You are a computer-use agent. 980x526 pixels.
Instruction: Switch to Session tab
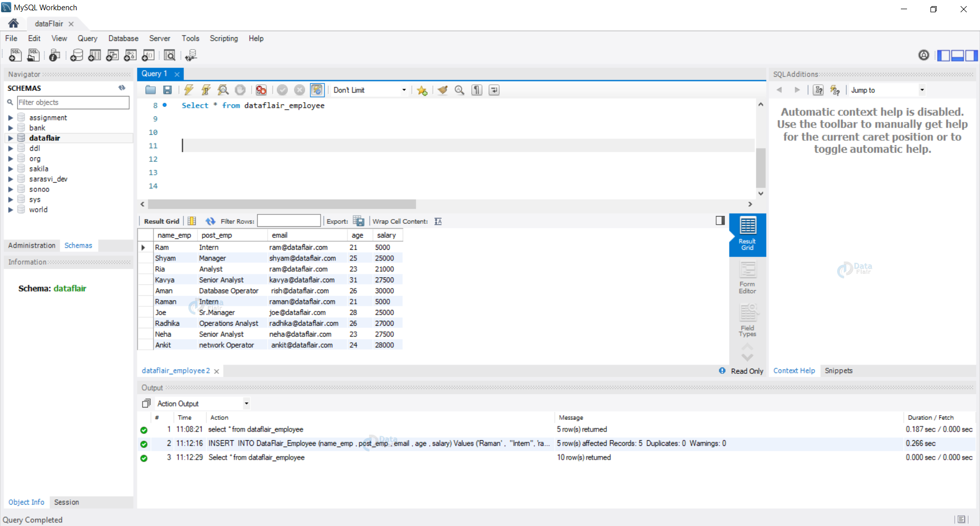(x=66, y=502)
